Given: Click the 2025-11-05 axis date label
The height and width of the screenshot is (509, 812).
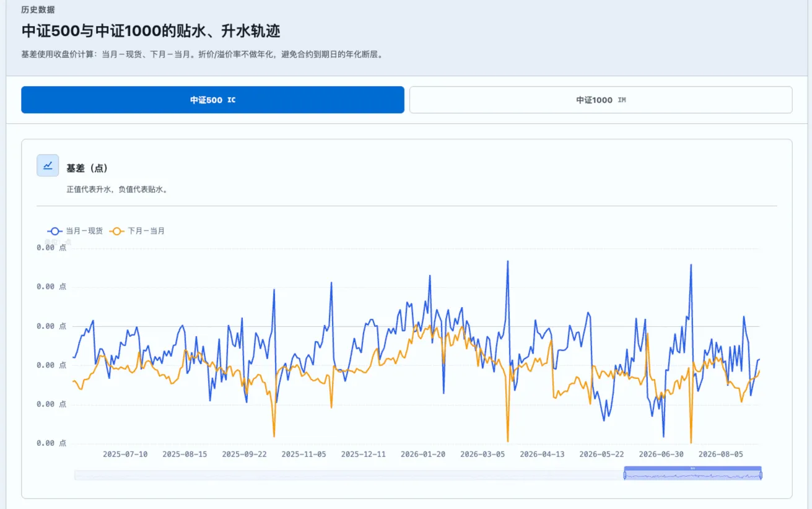Looking at the screenshot, I should pos(304,454).
